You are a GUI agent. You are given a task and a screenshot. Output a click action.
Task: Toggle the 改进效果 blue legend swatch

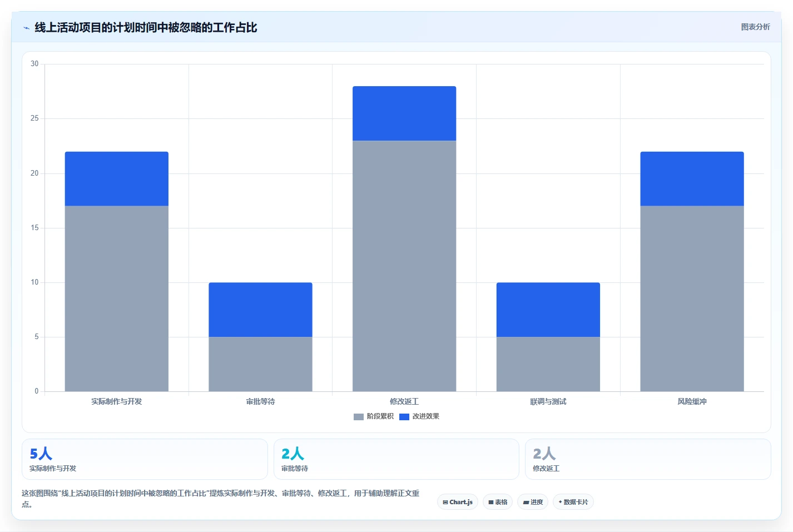pyautogui.click(x=404, y=416)
